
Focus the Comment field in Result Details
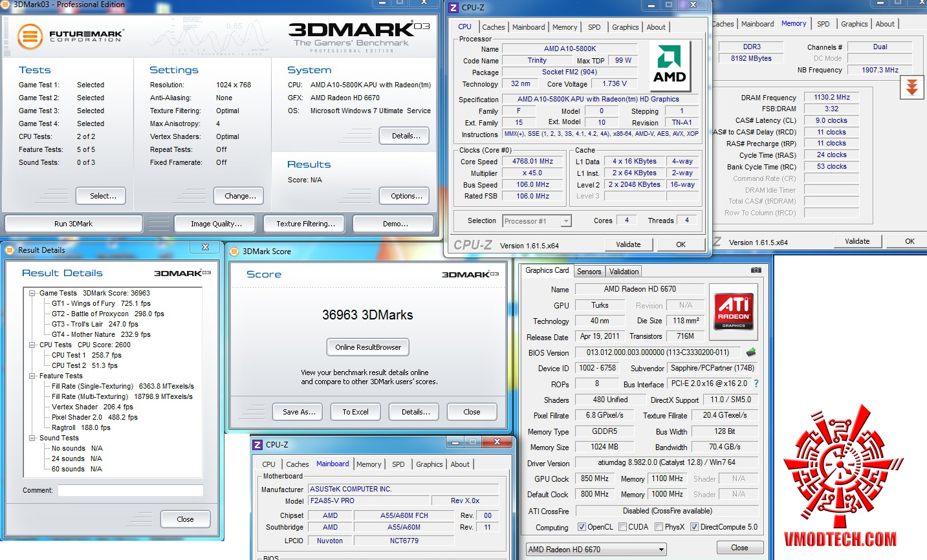coord(131,490)
